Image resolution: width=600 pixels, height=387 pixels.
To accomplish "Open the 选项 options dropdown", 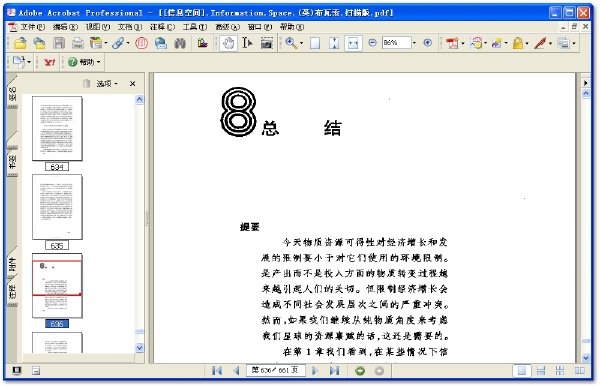I will pos(107,84).
